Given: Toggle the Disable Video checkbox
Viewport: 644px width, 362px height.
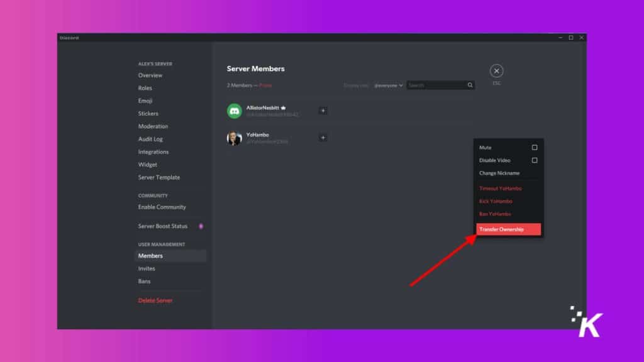Looking at the screenshot, I should (x=535, y=160).
